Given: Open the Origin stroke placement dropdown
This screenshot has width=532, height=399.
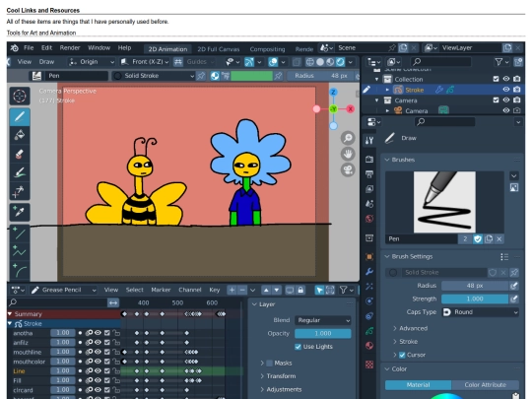Looking at the screenshot, I should [x=92, y=62].
